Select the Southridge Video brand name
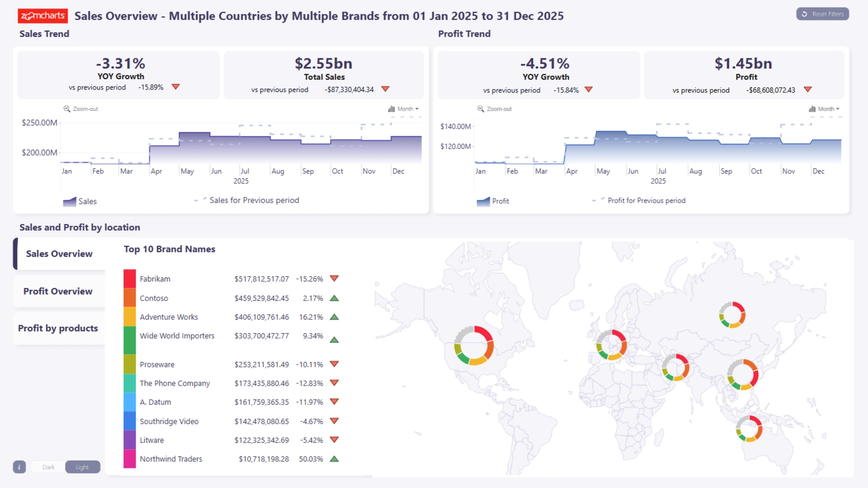Viewport: 868px width, 488px height. (169, 421)
